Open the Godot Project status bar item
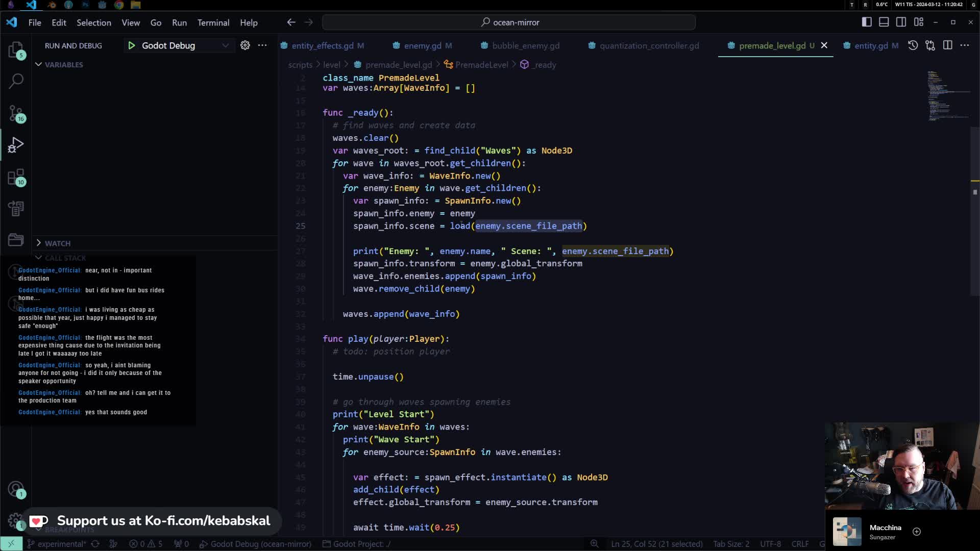Image resolution: width=980 pixels, height=551 pixels. [x=356, y=544]
